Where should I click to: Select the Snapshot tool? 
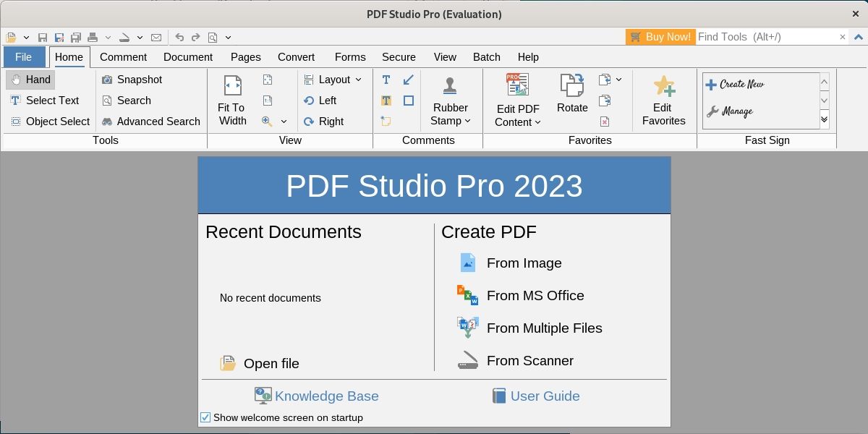[x=132, y=80]
